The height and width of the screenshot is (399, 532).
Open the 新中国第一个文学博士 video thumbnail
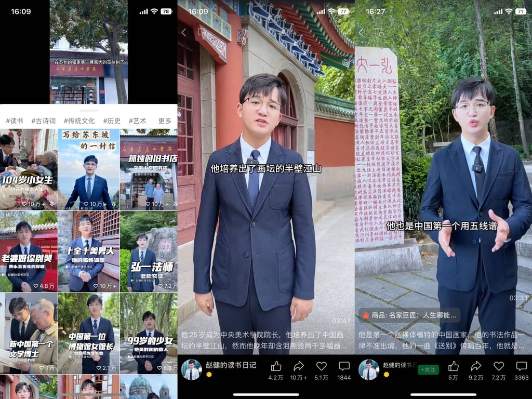29,334
